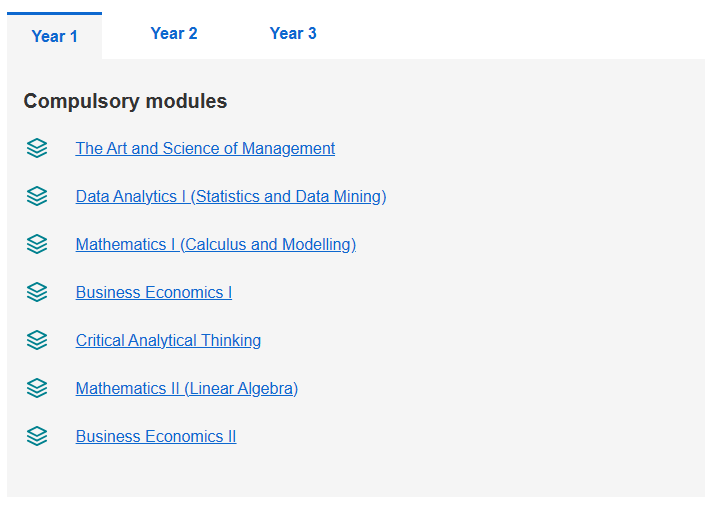Select the stack icon next to Mathematics II
This screenshot has height=507, width=712.
point(37,389)
